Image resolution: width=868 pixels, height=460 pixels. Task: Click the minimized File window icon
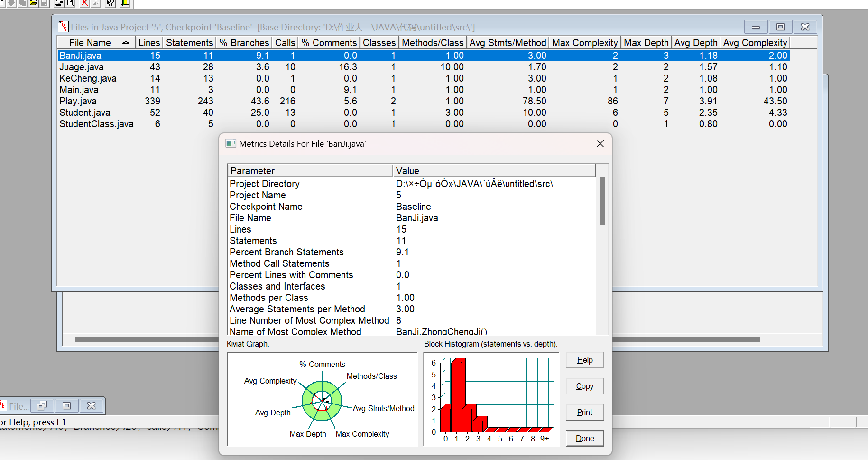pos(3,406)
